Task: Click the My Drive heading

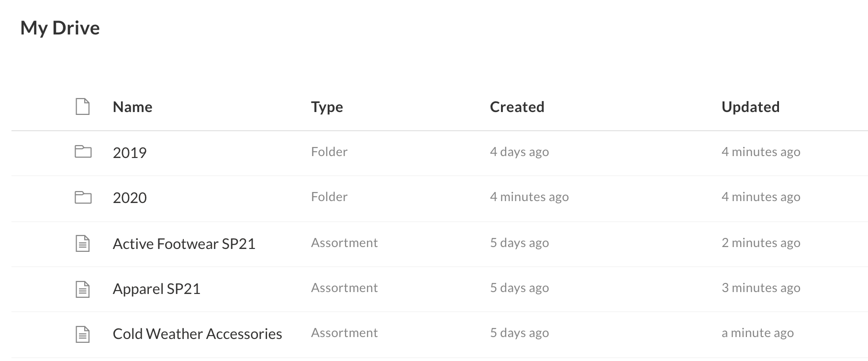Action: (x=60, y=28)
